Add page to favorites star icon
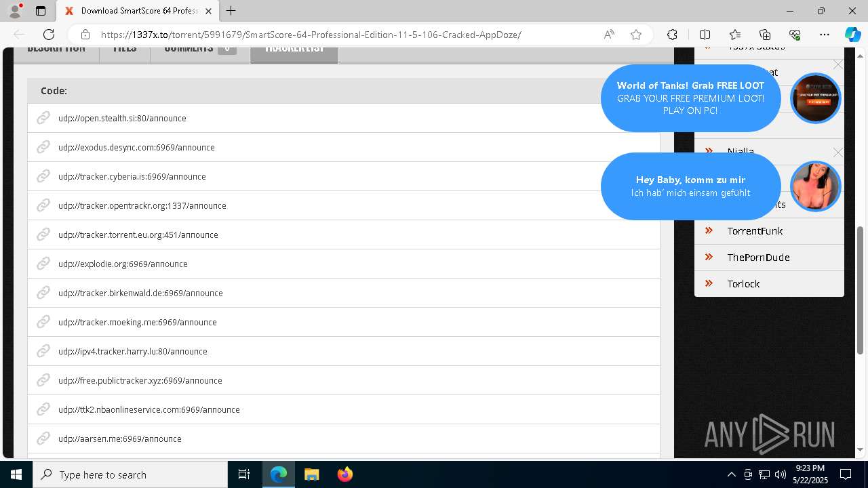 point(636,35)
